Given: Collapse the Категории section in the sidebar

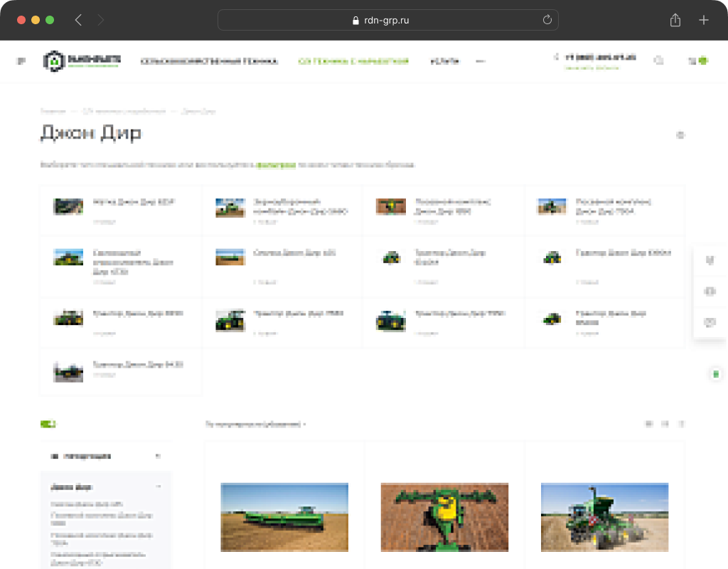Looking at the screenshot, I should (158, 456).
